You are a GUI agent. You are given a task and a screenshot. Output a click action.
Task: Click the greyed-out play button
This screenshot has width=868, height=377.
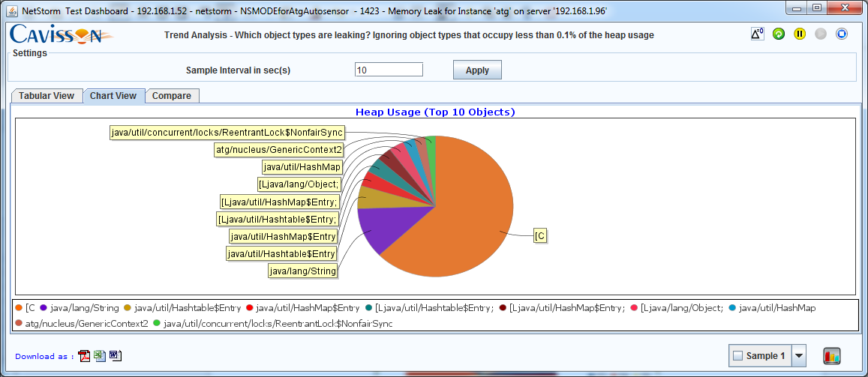[x=821, y=34]
